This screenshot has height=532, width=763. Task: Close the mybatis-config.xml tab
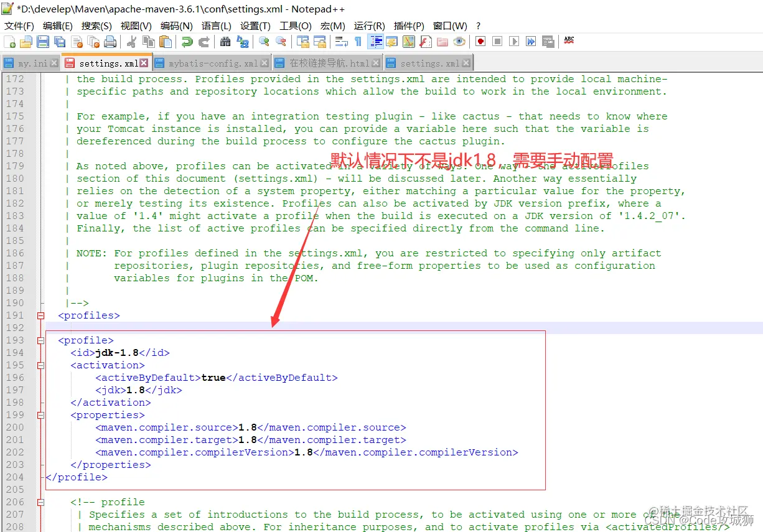264,63
